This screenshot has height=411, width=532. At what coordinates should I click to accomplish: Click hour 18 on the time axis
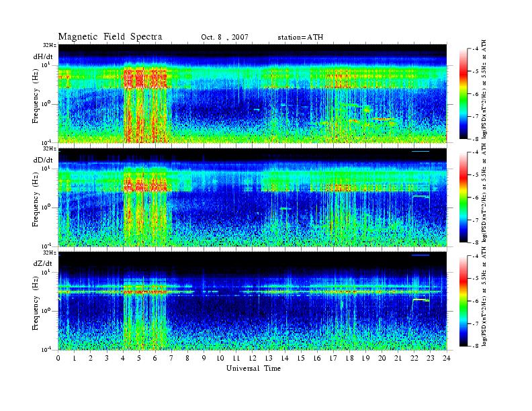point(349,359)
